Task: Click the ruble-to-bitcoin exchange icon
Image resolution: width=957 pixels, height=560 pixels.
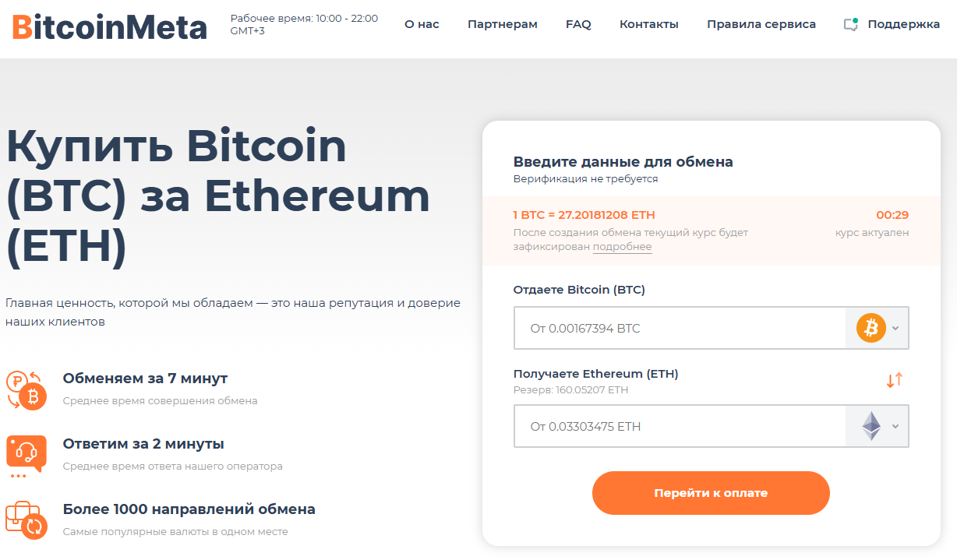Action: (26, 389)
